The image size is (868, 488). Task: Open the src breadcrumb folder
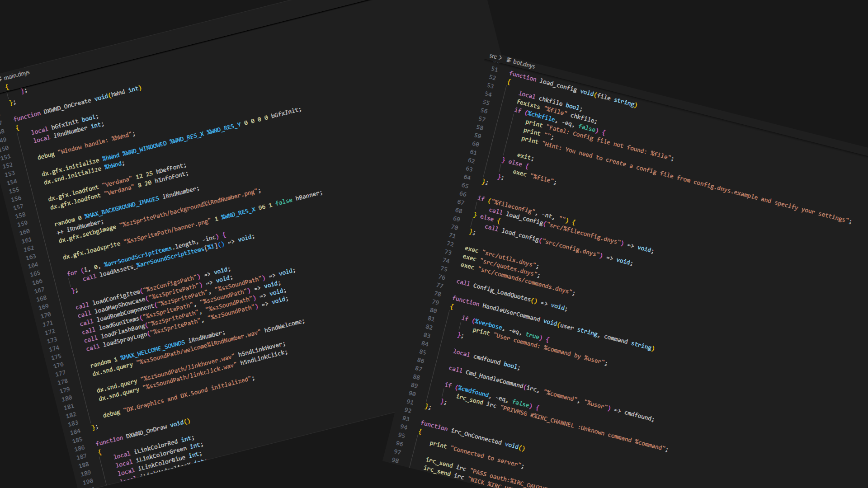[x=493, y=56]
